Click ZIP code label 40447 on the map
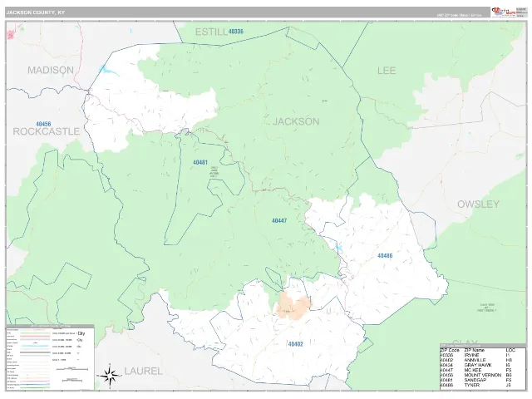 click(279, 221)
